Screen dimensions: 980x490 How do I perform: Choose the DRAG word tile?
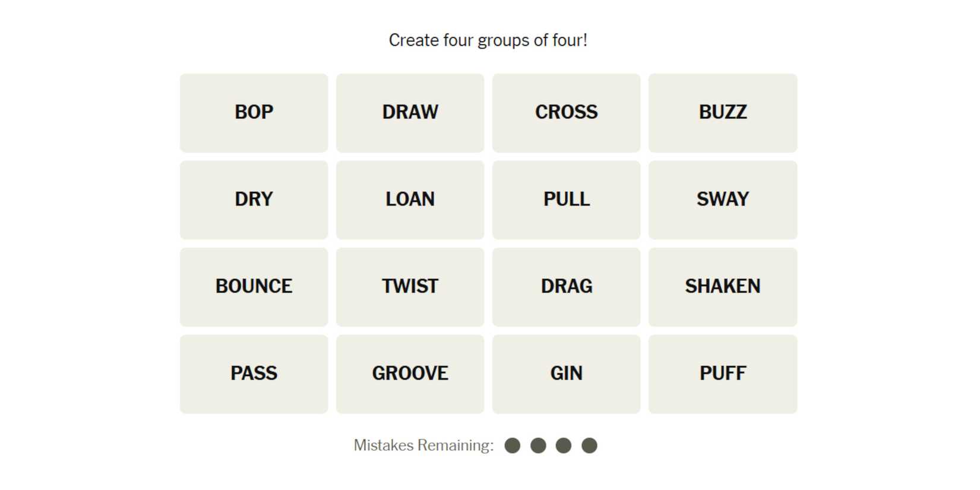(566, 287)
